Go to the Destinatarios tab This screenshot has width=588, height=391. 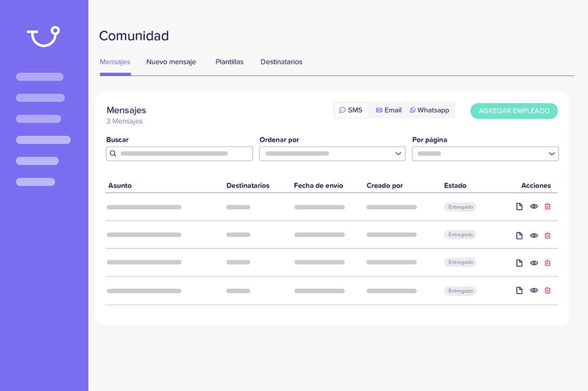(281, 62)
